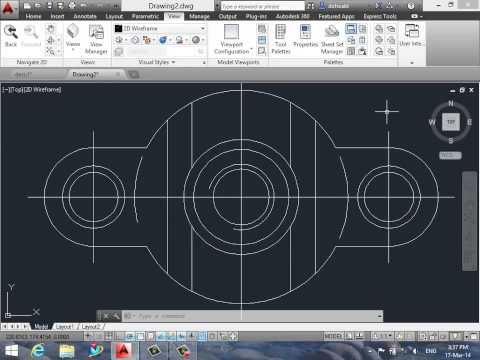Open File Explorer from the taskbar
Image resolution: width=480 pixels, height=360 pixels.
pyautogui.click(x=67, y=351)
